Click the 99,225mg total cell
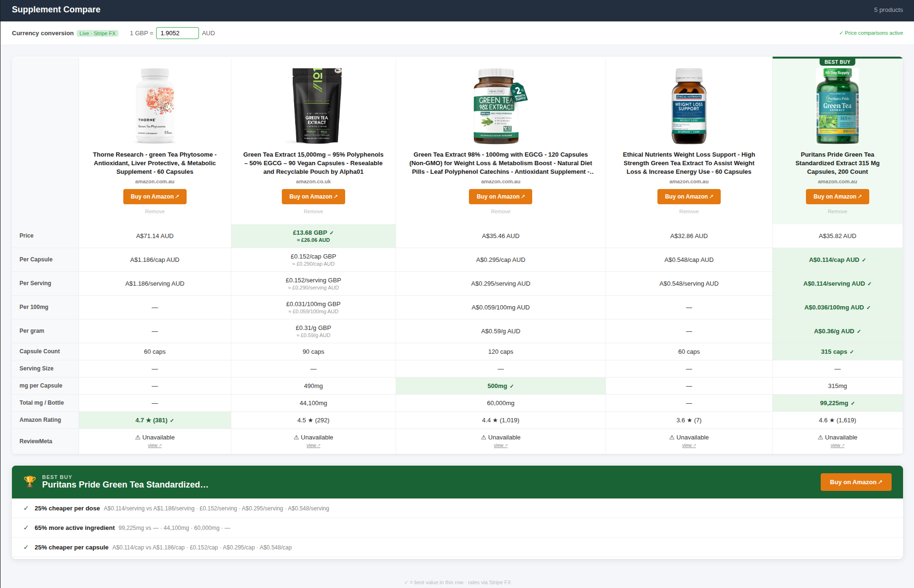This screenshot has width=914, height=588. pyautogui.click(x=837, y=403)
